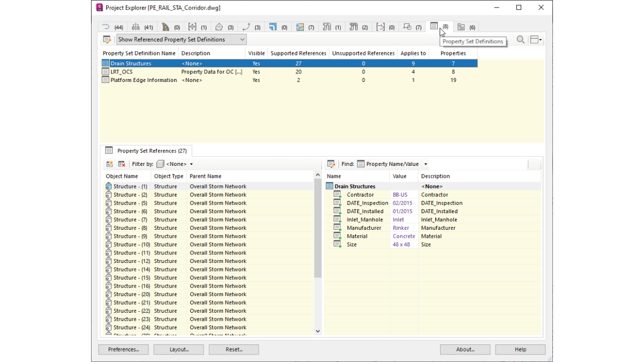This screenshot has width=644, height=362.
Task: Open the Alignments tab showing (44)
Action: point(113,27)
